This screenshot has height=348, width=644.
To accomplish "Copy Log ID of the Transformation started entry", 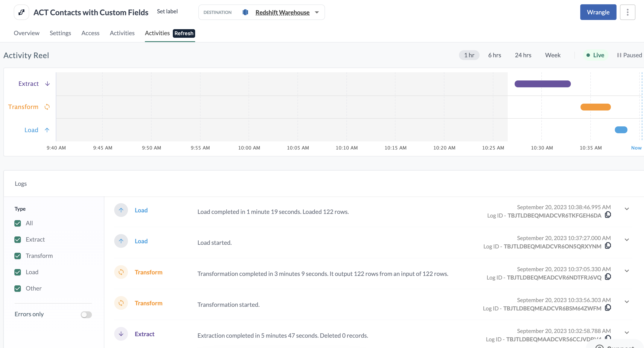I will tap(608, 308).
